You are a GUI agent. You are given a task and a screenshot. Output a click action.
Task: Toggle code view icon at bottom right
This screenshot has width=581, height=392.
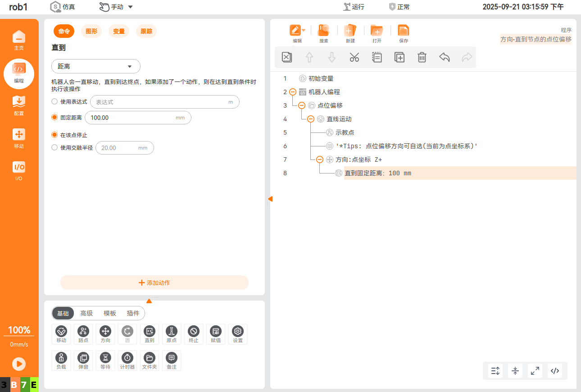[x=555, y=371]
